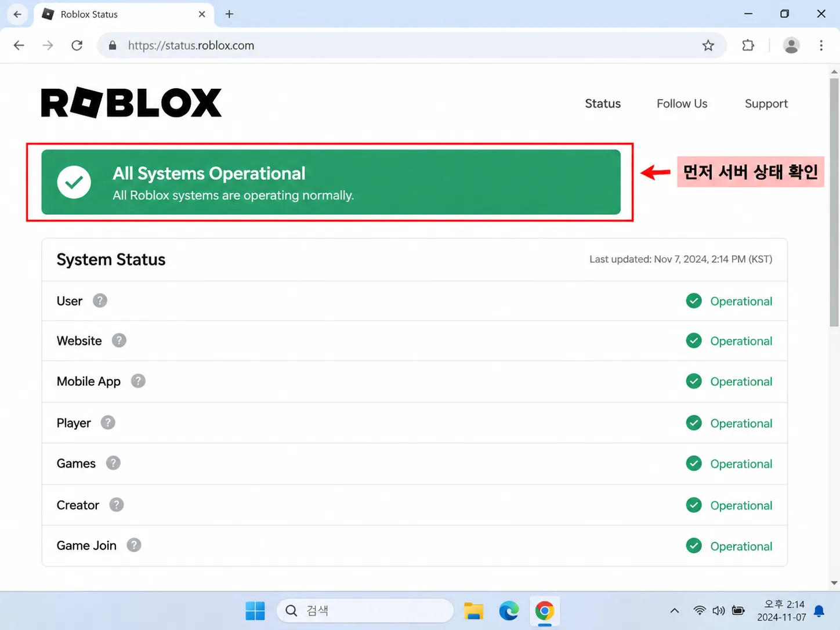Open the Wi-Fi network status icon
The width and height of the screenshot is (840, 630).
click(x=700, y=610)
